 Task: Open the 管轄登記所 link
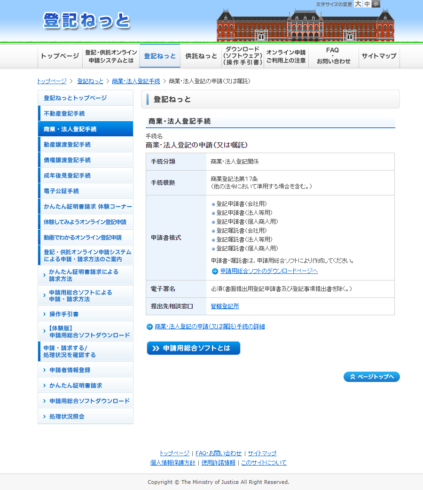click(225, 306)
